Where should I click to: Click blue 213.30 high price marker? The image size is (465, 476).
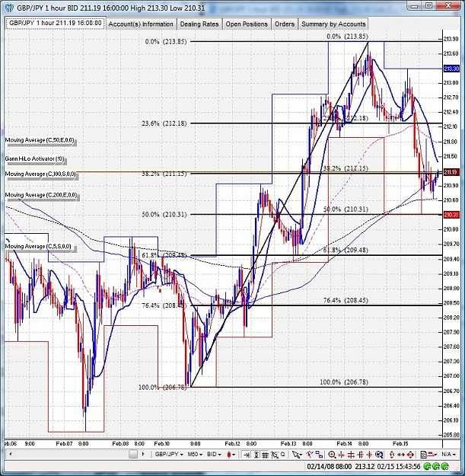451,69
